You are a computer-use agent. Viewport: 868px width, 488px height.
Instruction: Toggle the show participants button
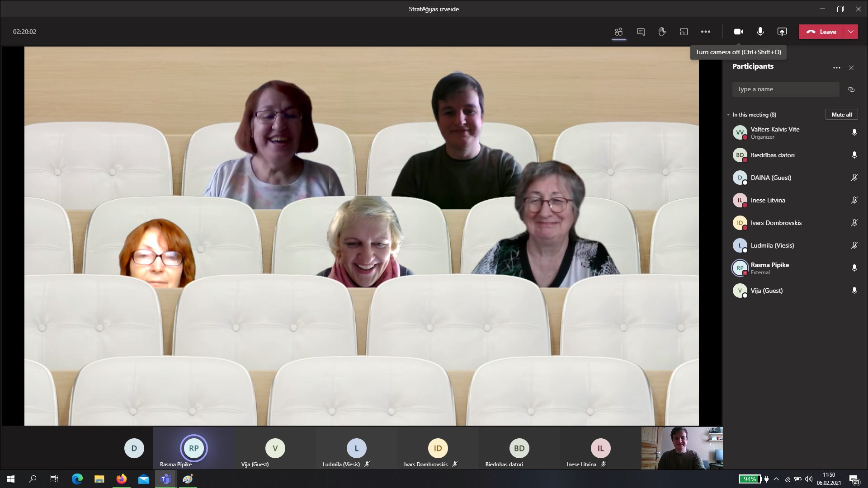tap(618, 32)
